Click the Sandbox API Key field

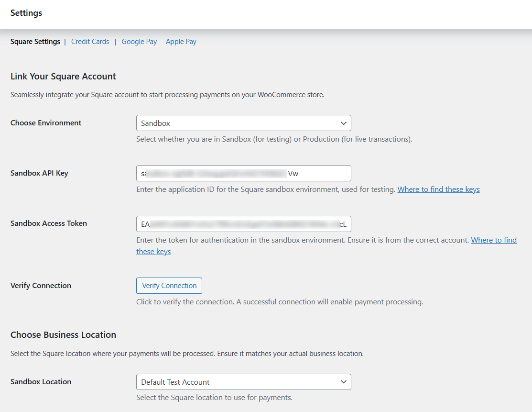tap(244, 173)
